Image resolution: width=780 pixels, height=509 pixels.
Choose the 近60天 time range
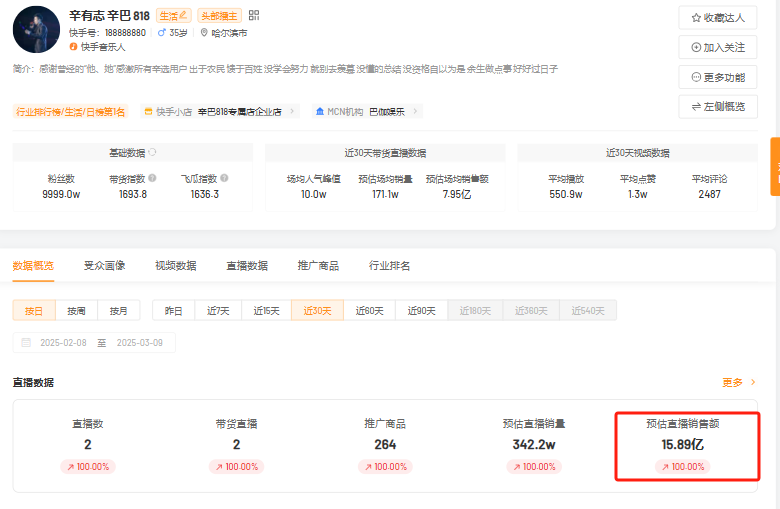[x=370, y=311]
